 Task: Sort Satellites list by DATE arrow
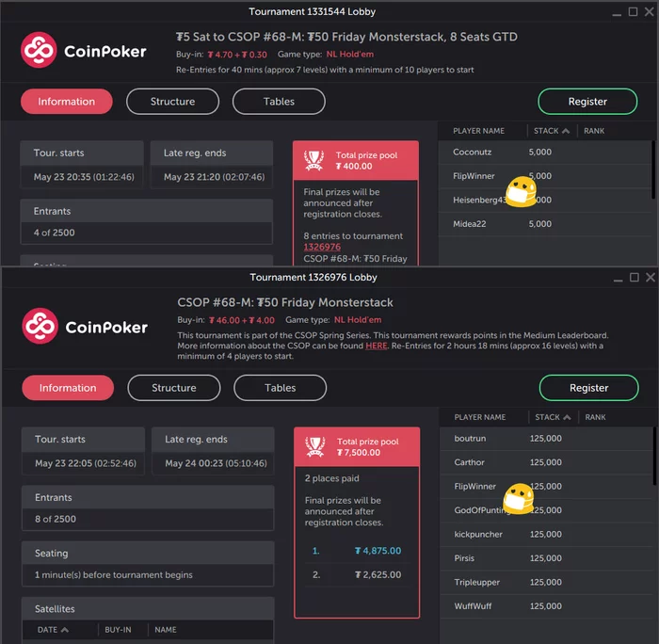click(65, 630)
